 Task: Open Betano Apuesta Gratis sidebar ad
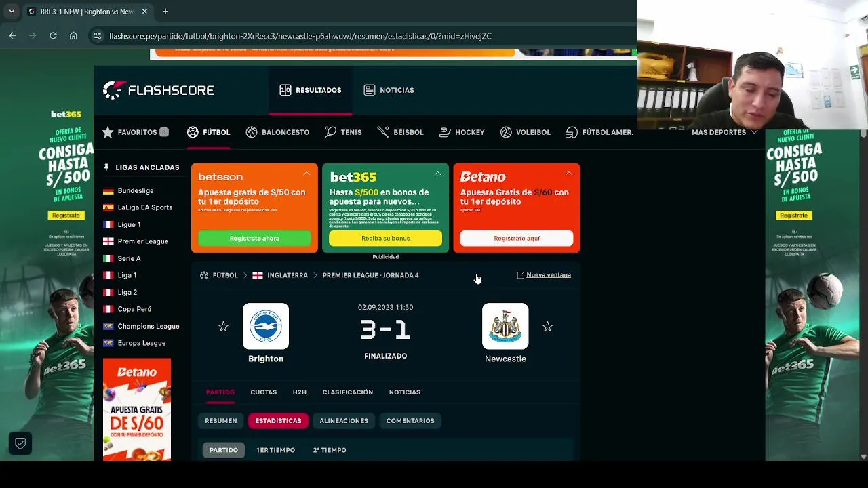tap(137, 409)
